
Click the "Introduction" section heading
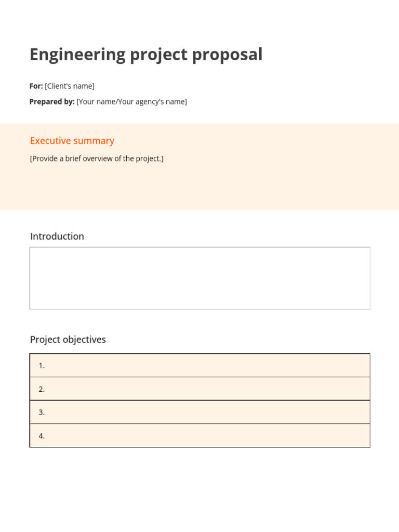[57, 236]
